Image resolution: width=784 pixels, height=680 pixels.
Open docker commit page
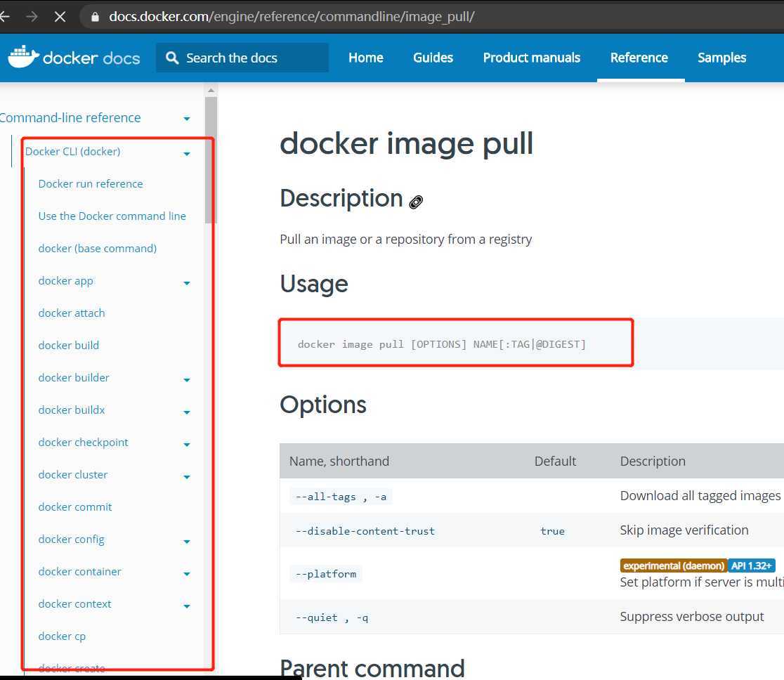[75, 507]
